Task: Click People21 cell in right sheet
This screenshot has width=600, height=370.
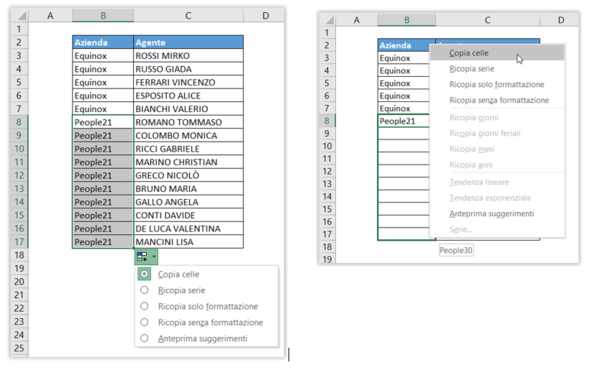Action: click(x=404, y=121)
